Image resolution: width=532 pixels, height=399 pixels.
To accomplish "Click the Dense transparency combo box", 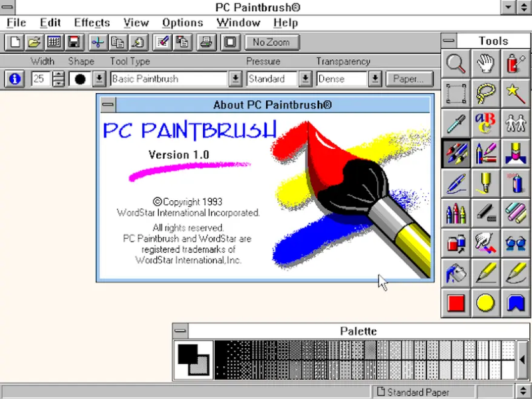I will pyautogui.click(x=342, y=79).
